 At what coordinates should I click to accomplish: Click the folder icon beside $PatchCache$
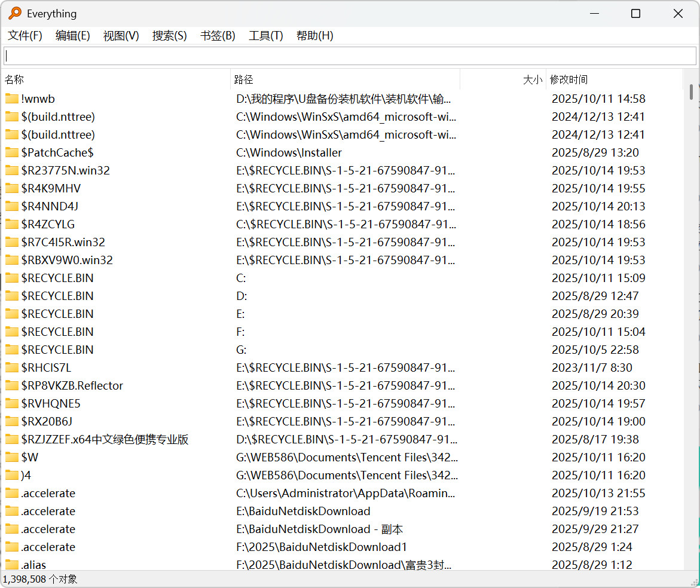tap(13, 152)
